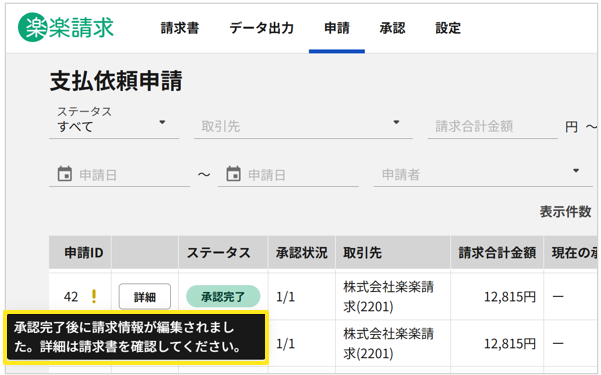Expand the 取引先 filter dropdown

tap(303, 126)
